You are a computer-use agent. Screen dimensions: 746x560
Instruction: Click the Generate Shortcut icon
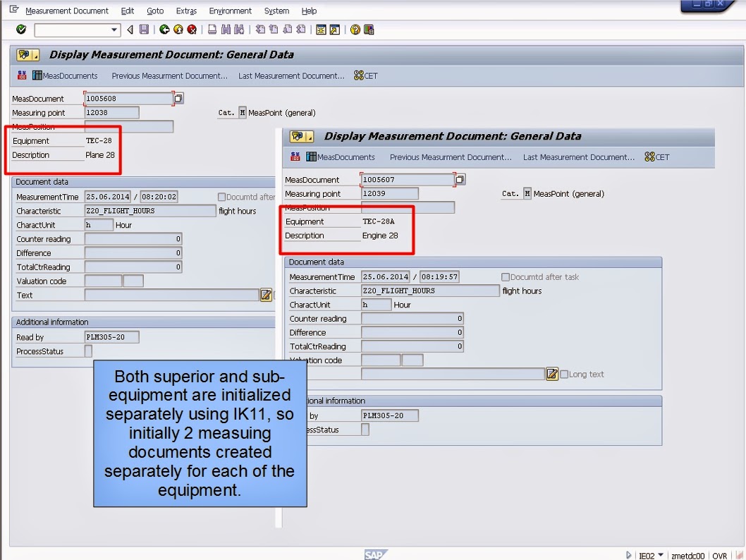[x=335, y=30]
